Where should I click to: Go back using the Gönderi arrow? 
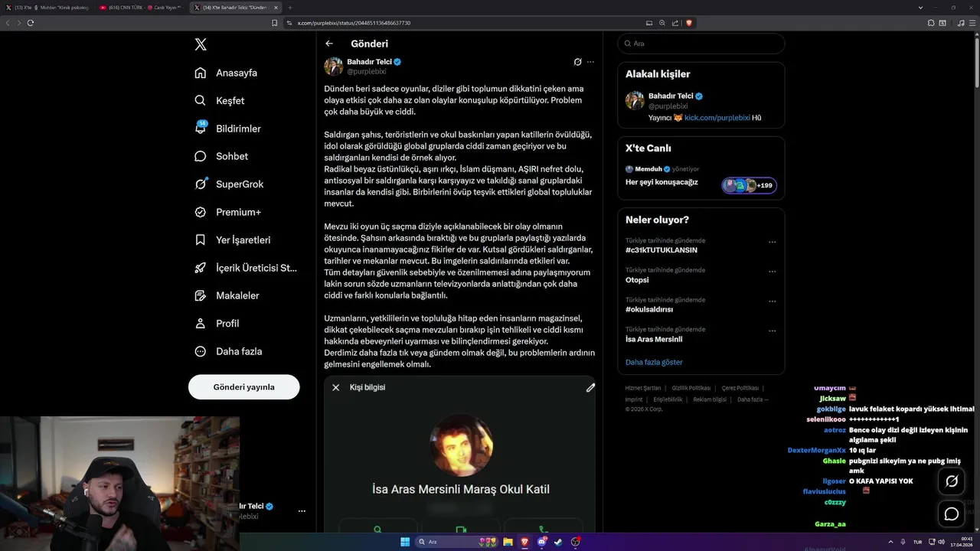329,44
